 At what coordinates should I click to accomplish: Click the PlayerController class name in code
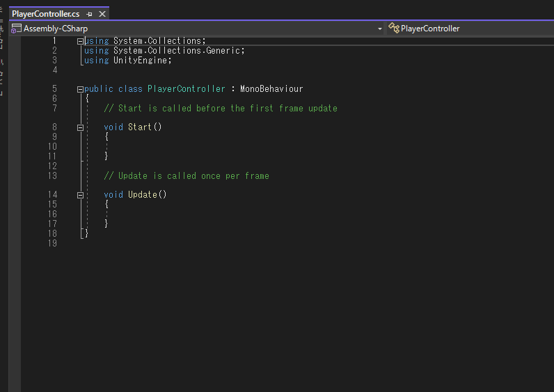click(187, 88)
